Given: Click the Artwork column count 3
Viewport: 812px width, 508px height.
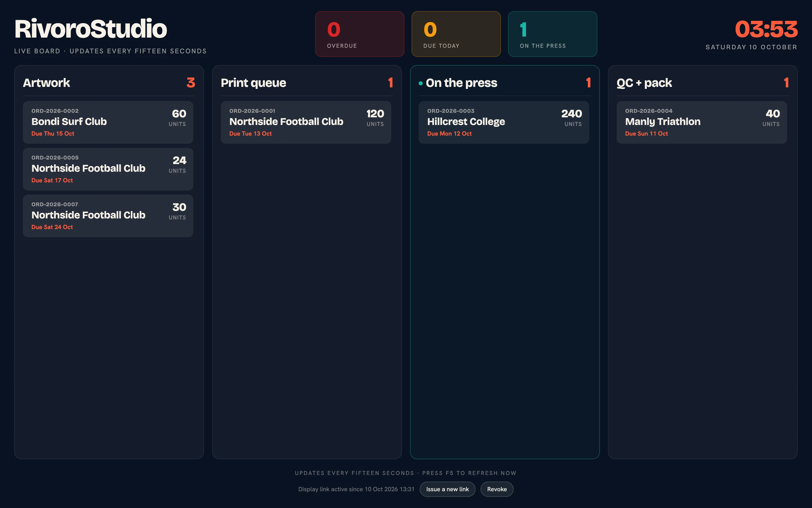Looking at the screenshot, I should click(x=191, y=83).
